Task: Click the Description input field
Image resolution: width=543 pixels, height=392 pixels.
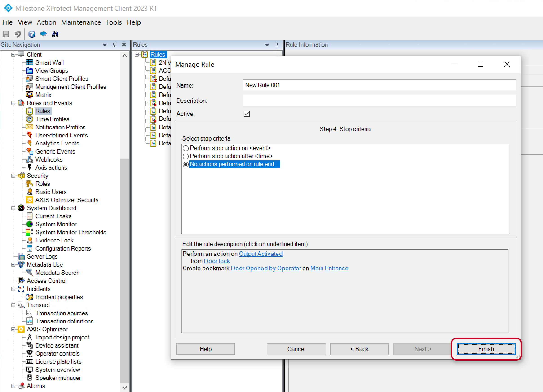Action: [x=379, y=101]
